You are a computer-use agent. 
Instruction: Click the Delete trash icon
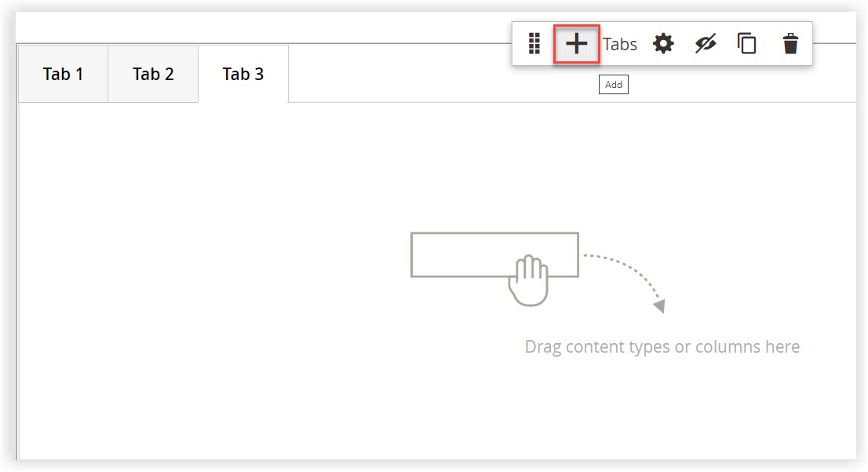point(790,44)
